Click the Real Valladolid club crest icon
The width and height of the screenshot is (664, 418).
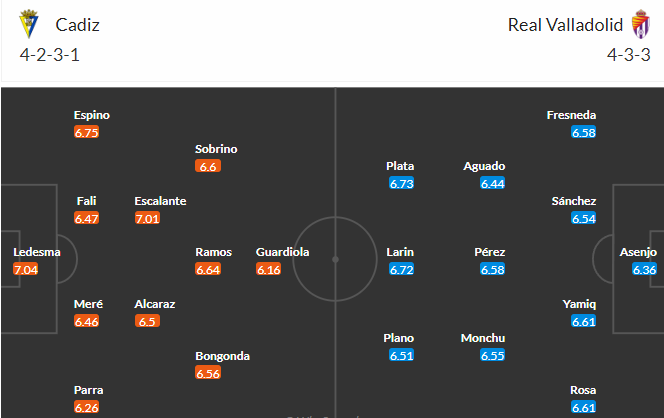pos(641,24)
